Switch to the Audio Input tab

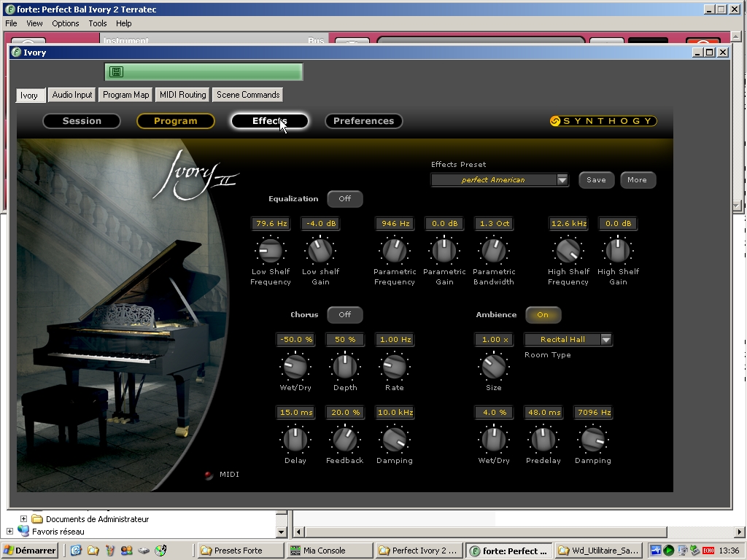coord(72,95)
